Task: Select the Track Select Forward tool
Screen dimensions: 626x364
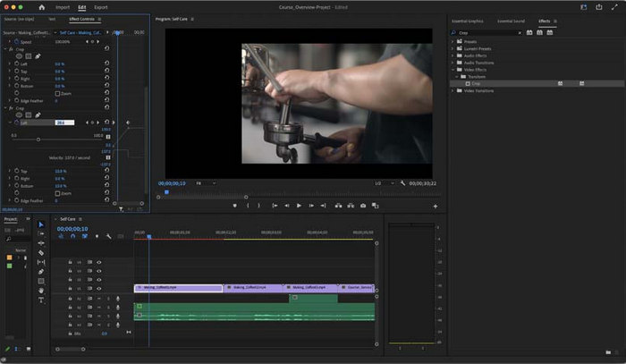Action: 41,234
